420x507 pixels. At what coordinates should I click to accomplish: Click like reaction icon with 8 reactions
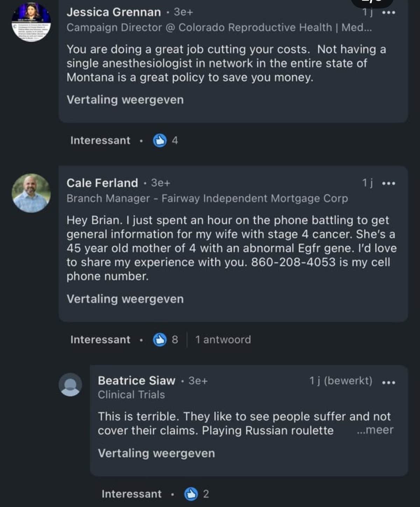pos(160,339)
